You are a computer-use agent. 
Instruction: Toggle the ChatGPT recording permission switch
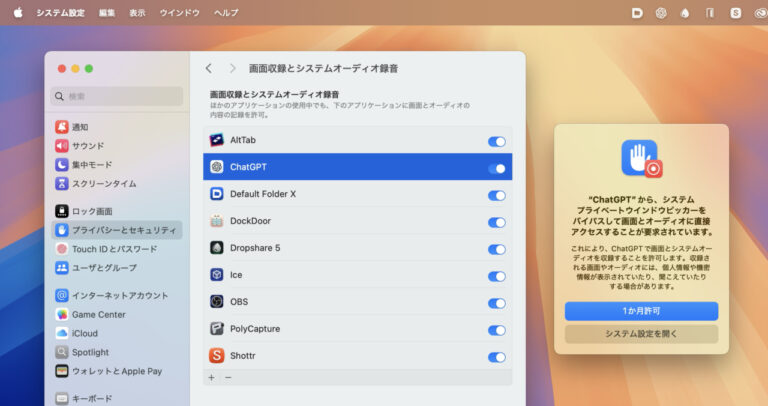tap(496, 168)
